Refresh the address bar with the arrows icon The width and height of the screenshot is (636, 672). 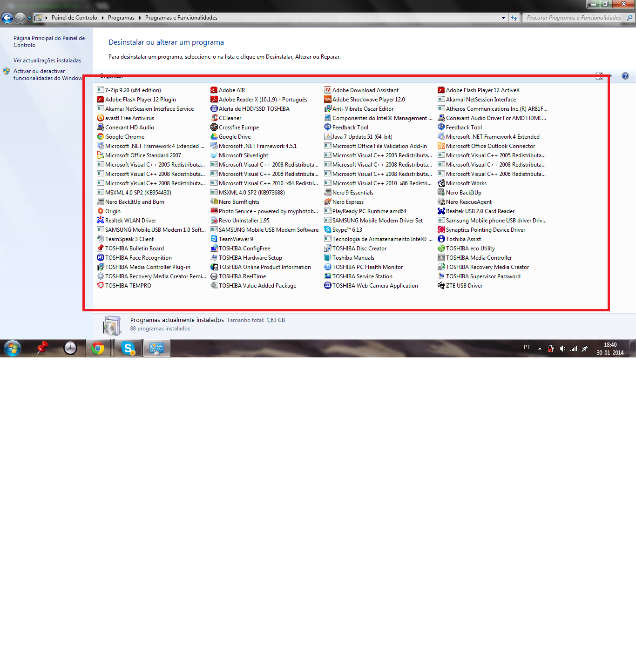tap(514, 18)
